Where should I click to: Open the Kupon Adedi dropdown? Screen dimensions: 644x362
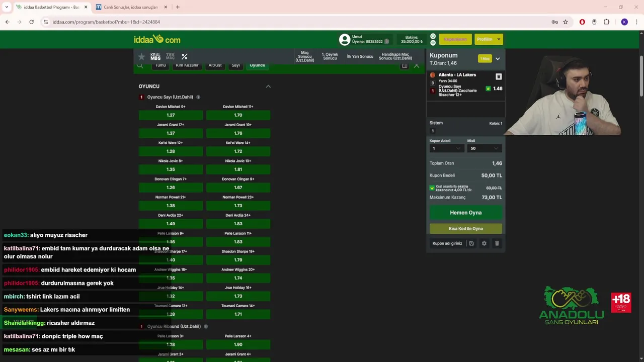(x=446, y=148)
